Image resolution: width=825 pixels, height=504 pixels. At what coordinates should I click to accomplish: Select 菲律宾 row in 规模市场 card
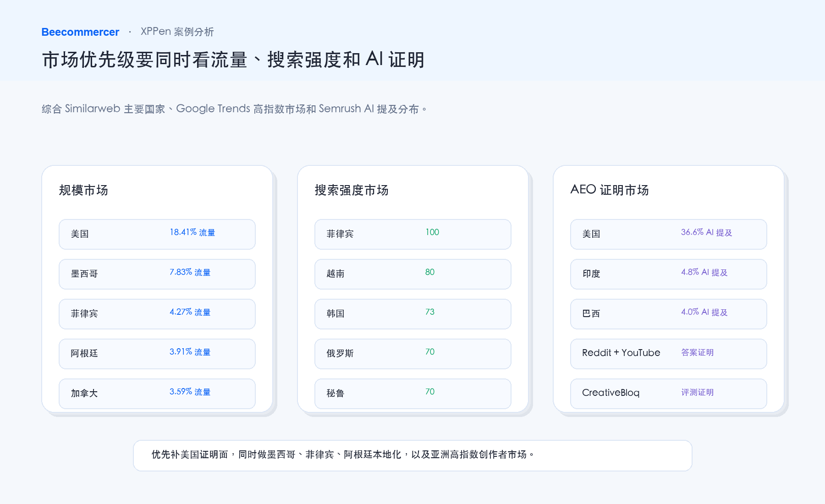click(x=157, y=314)
